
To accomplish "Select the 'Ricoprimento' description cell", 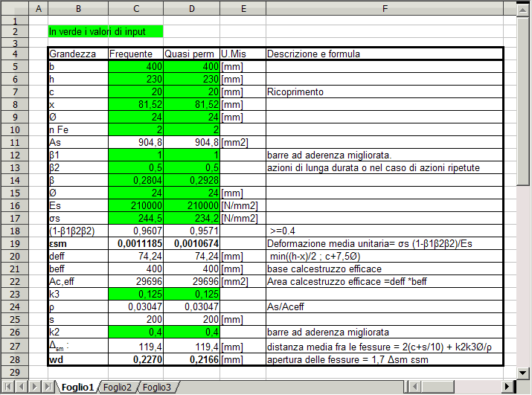I will tap(385, 92).
